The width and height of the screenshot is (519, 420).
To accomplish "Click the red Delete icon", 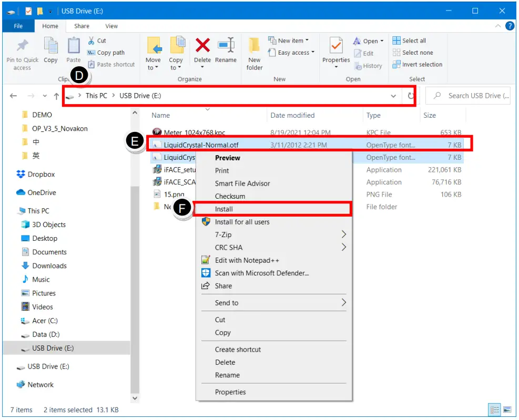I will pos(202,45).
